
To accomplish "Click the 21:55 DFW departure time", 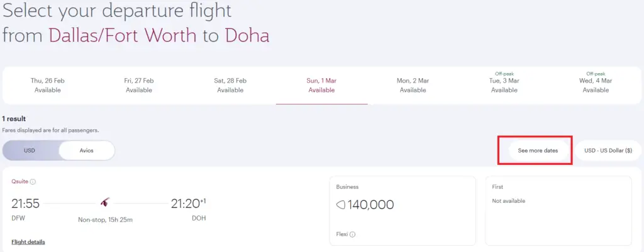I will tap(25, 204).
